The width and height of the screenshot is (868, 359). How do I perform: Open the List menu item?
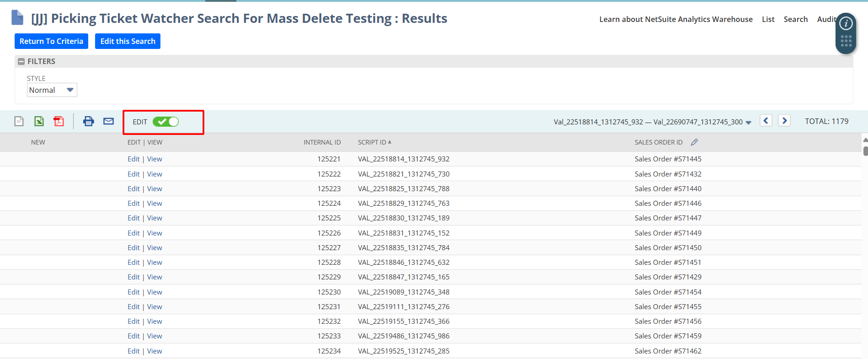(768, 19)
